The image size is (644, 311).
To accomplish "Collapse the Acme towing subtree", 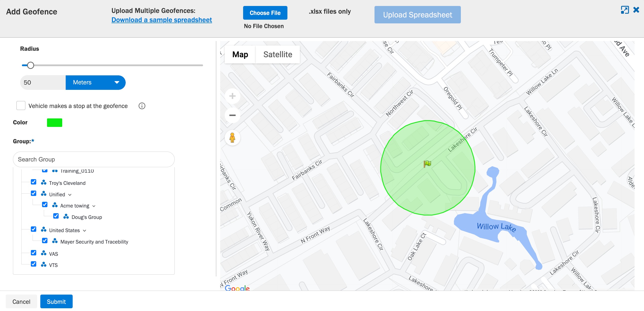I will pos(94,206).
